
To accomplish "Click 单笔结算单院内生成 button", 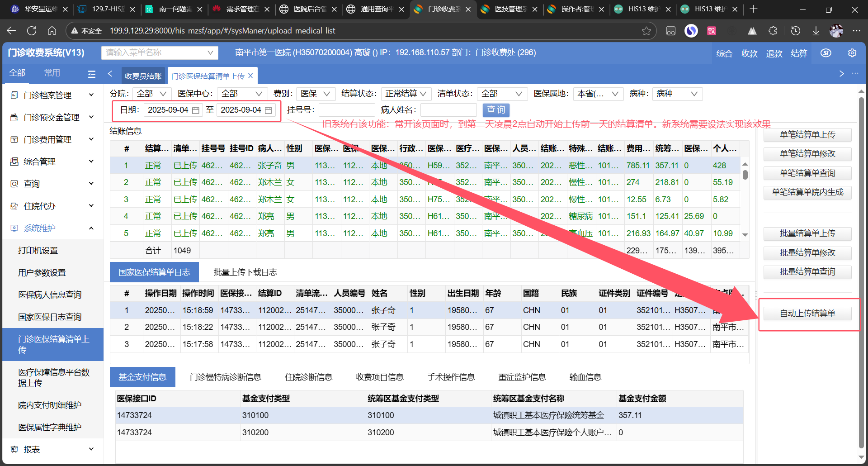I will click(807, 192).
